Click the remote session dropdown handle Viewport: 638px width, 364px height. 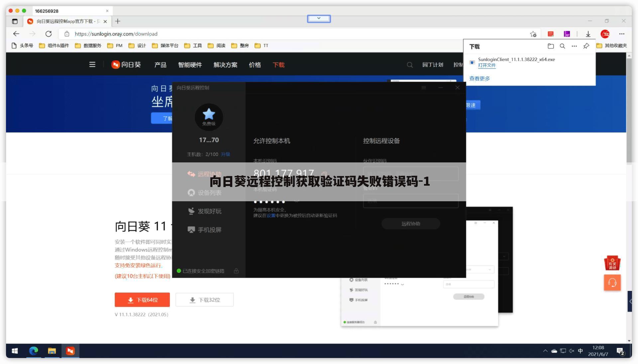(319, 18)
